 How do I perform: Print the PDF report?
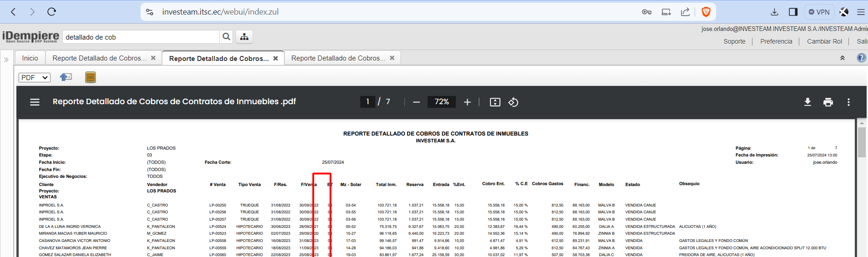(828, 102)
